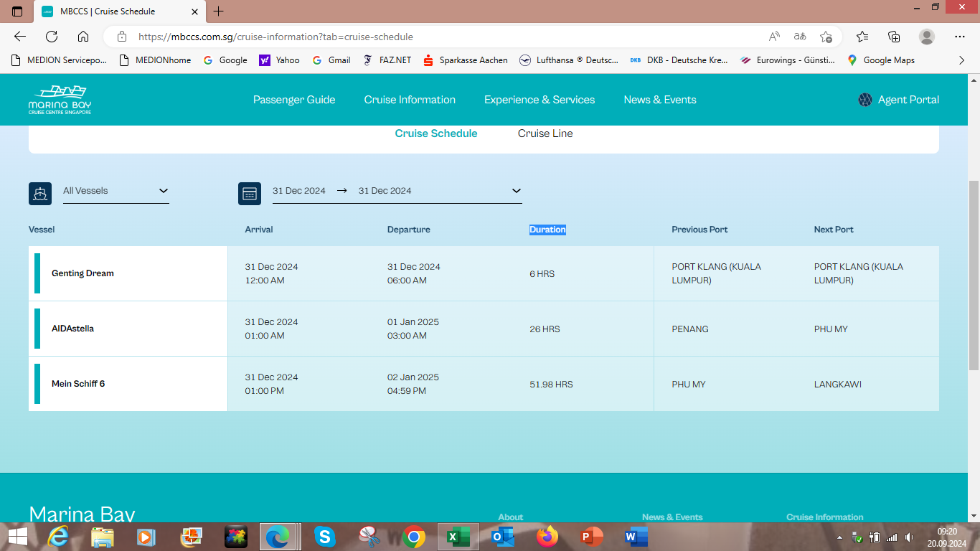
Task: Open Excel from the taskbar
Action: (x=458, y=537)
